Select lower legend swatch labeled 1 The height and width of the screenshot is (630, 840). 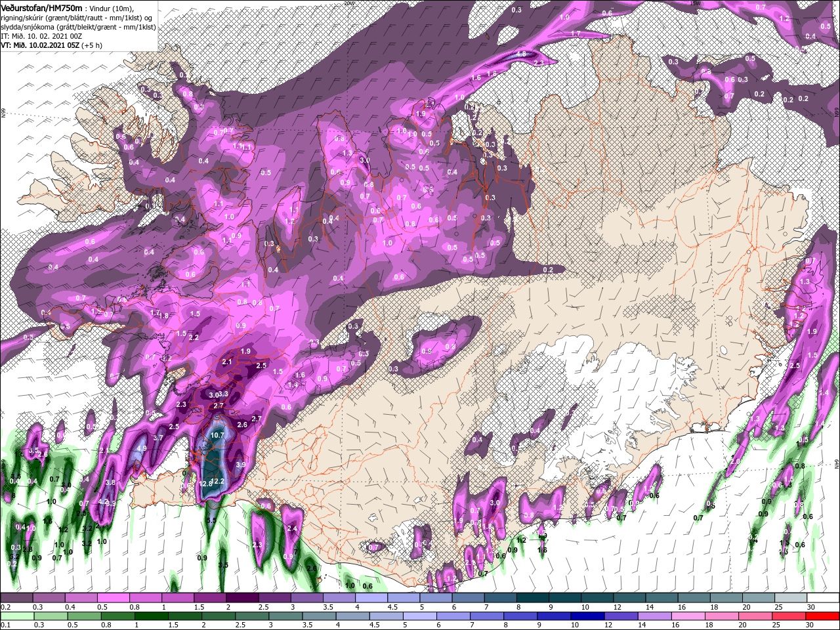[x=151, y=616]
